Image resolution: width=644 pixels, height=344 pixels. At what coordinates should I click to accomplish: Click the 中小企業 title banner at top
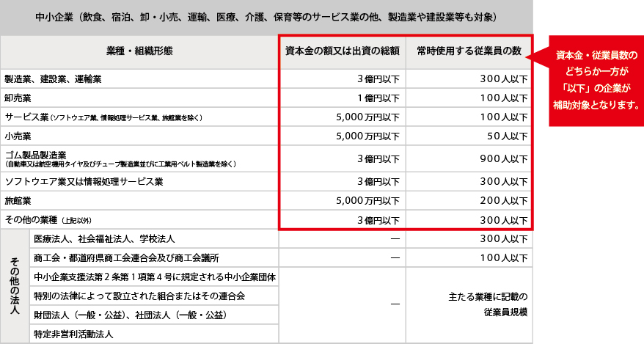point(266,16)
